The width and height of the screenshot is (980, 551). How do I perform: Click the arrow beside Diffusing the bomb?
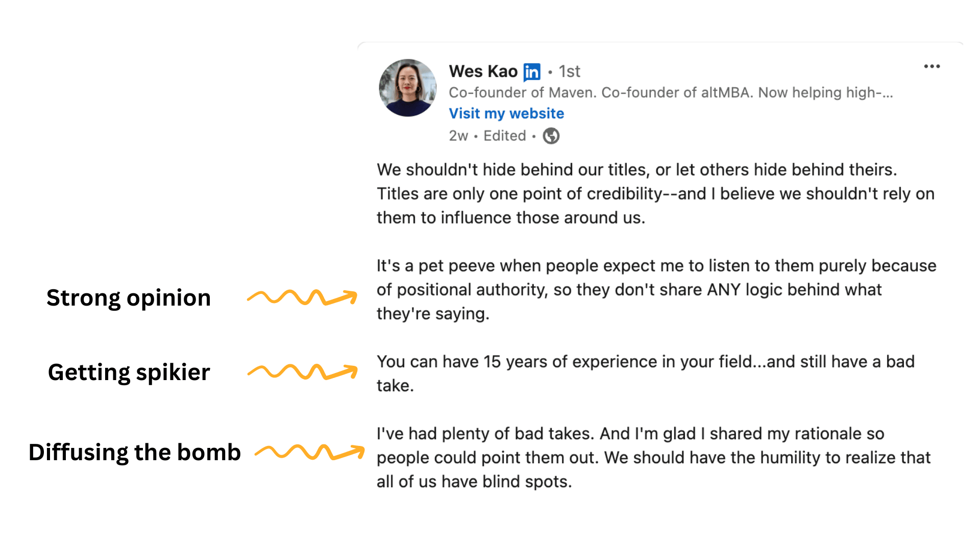(310, 452)
